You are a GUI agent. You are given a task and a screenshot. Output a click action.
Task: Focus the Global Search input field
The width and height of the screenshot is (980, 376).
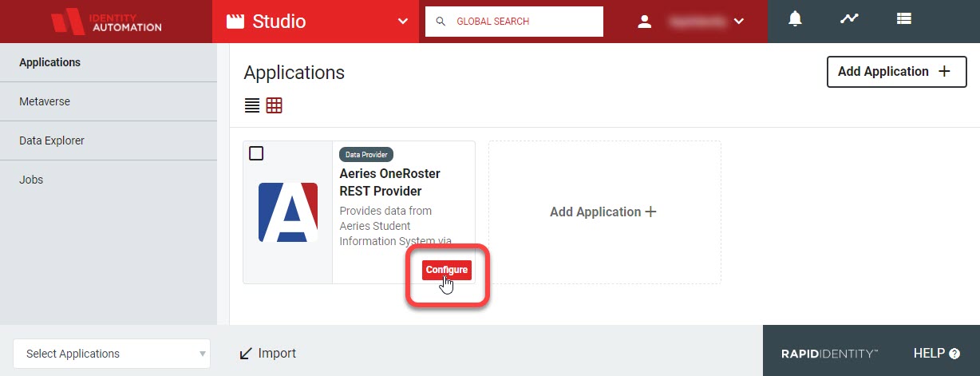[x=514, y=22]
